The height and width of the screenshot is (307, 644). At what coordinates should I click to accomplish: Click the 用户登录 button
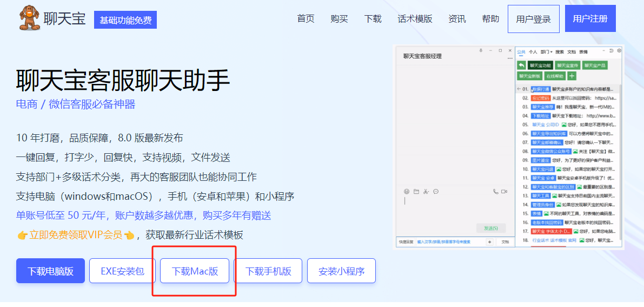[x=534, y=19]
